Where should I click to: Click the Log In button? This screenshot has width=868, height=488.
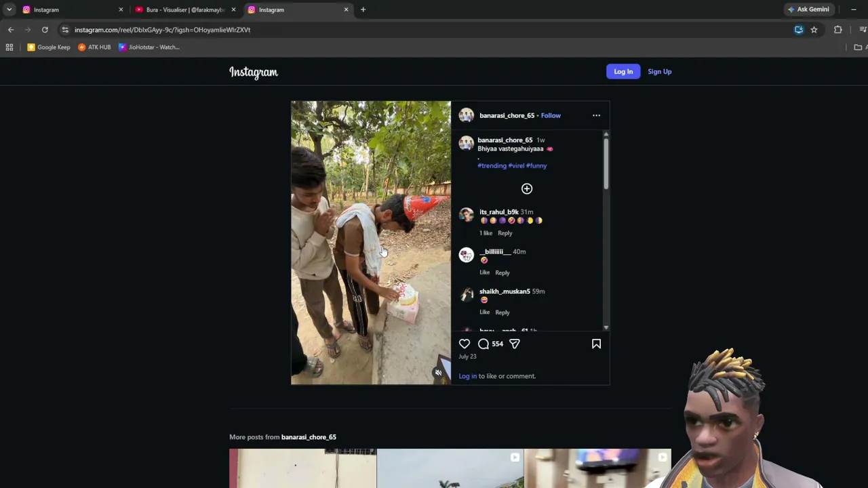[623, 72]
